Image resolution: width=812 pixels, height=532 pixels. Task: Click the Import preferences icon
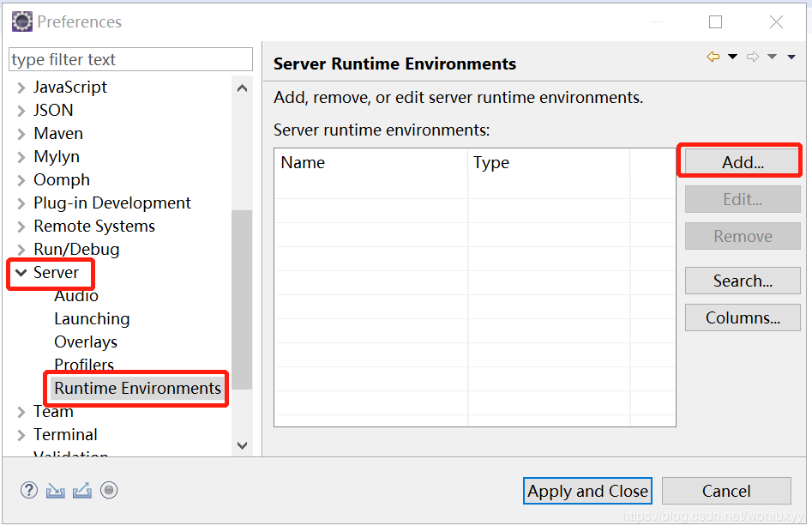pyautogui.click(x=56, y=490)
